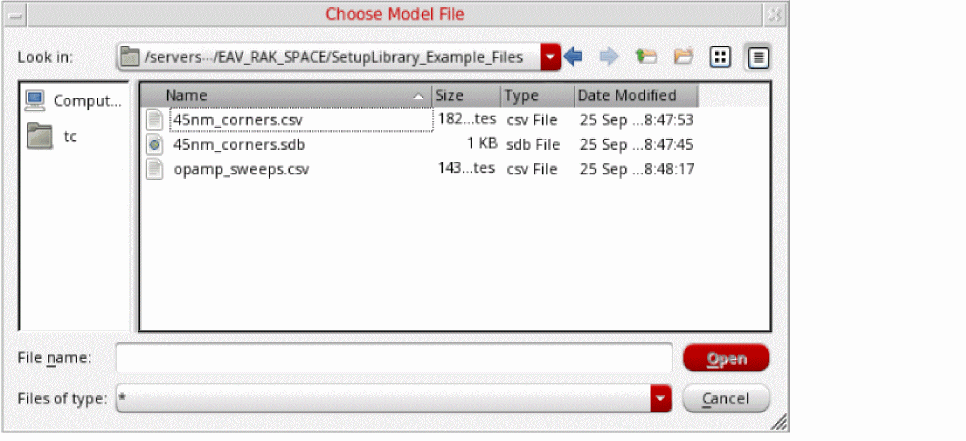
Task: Click date of 45nm_corners.sdb row
Action: [x=637, y=145]
